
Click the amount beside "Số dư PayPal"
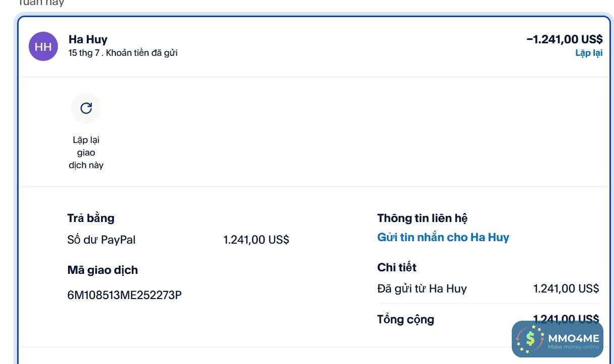pyautogui.click(x=256, y=240)
